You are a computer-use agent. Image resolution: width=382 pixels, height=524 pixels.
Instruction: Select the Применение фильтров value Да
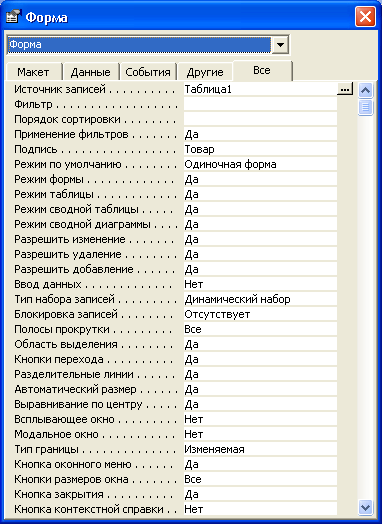click(x=260, y=134)
